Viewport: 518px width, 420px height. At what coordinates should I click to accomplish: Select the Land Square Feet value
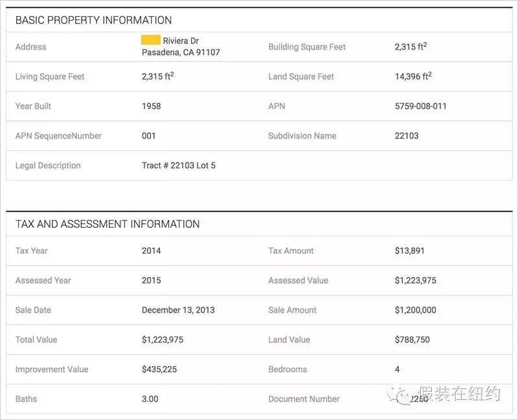pos(412,76)
